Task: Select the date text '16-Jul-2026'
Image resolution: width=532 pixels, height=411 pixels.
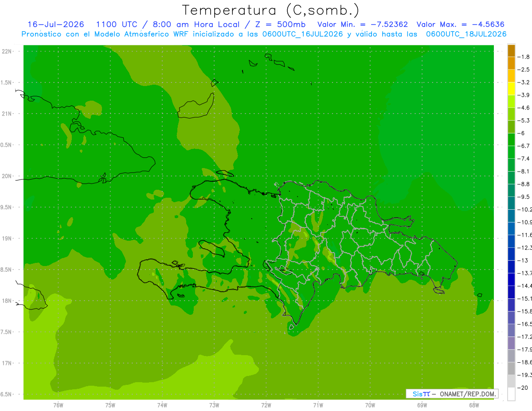Action: (x=56, y=24)
